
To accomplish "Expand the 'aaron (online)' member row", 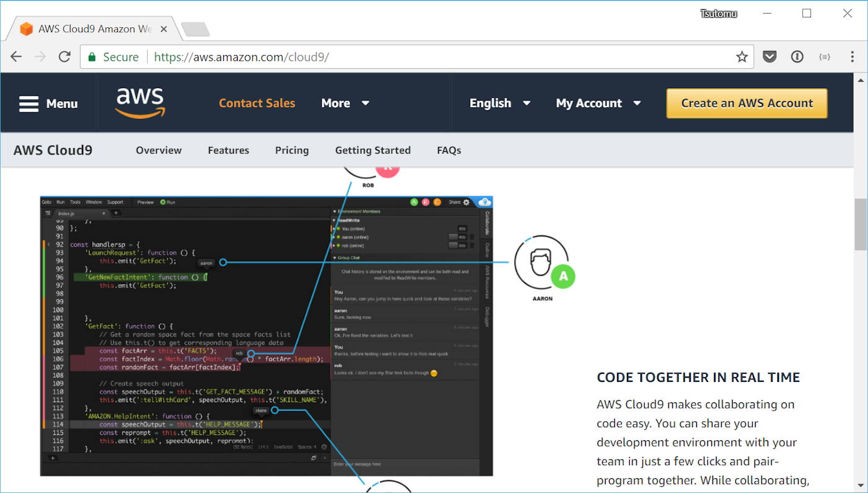I will [334, 237].
